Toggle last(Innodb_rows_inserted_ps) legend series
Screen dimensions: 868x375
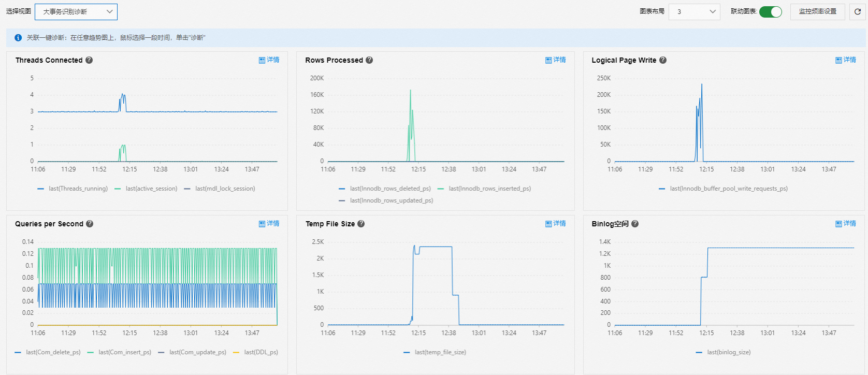pyautogui.click(x=484, y=189)
